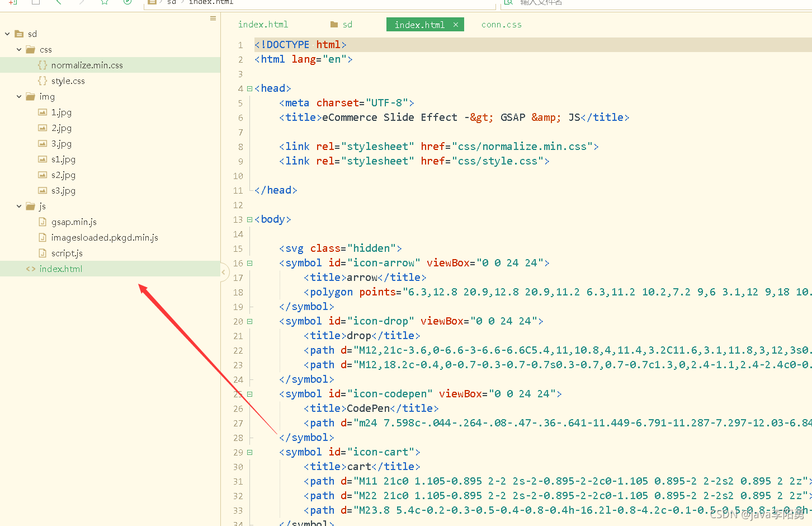This screenshot has height=526, width=812.
Task: Fold the icon-codepen symbol at line 25
Action: pos(249,394)
